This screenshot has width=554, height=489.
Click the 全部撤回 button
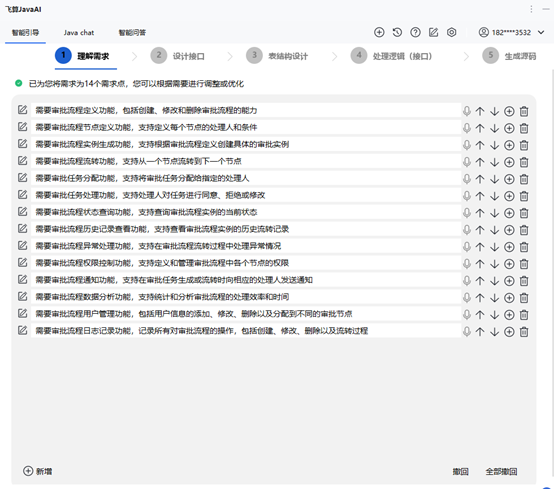click(501, 471)
